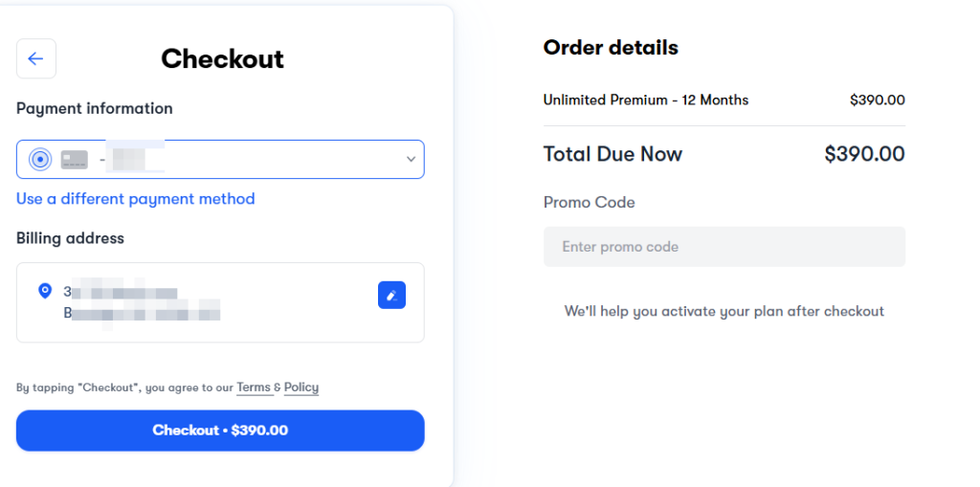Edit billing address with pencil icon

391,295
